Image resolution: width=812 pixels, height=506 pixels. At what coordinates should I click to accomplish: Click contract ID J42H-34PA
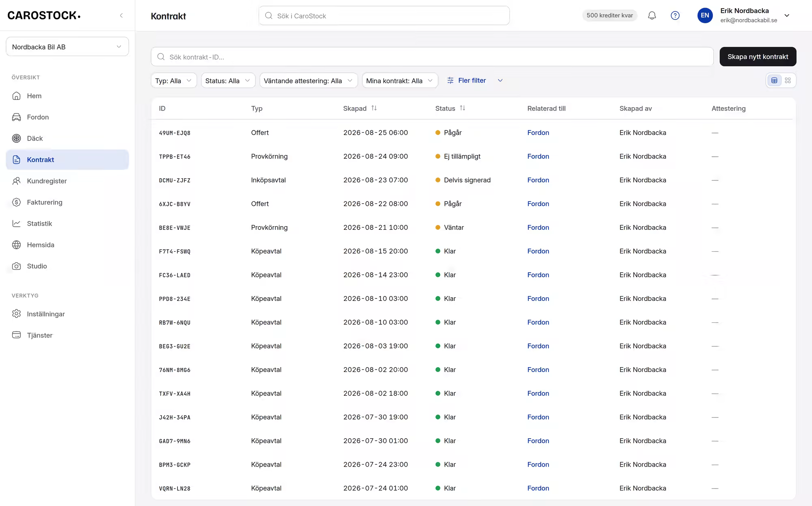click(175, 417)
